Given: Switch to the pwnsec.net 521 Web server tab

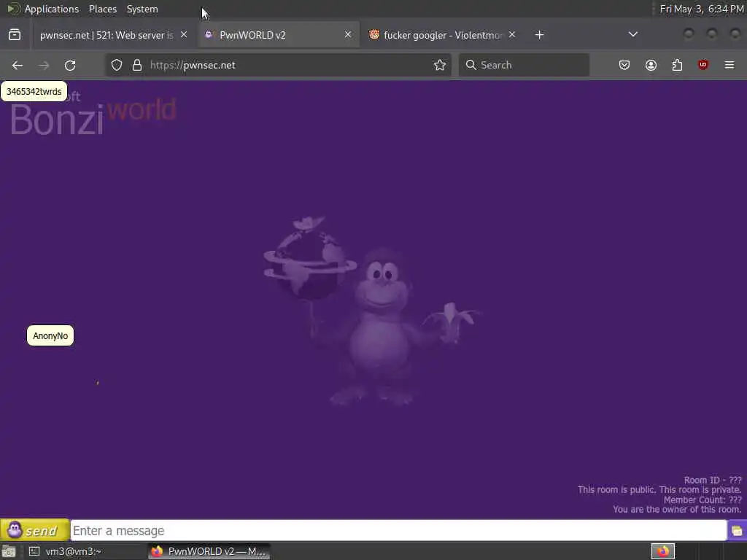Looking at the screenshot, I should 107,35.
